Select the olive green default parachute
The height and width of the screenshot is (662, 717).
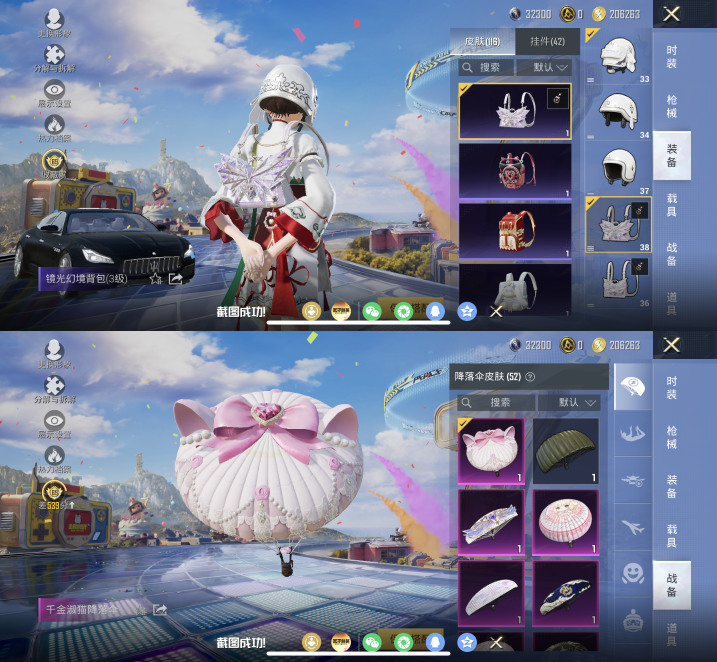pyautogui.click(x=566, y=451)
